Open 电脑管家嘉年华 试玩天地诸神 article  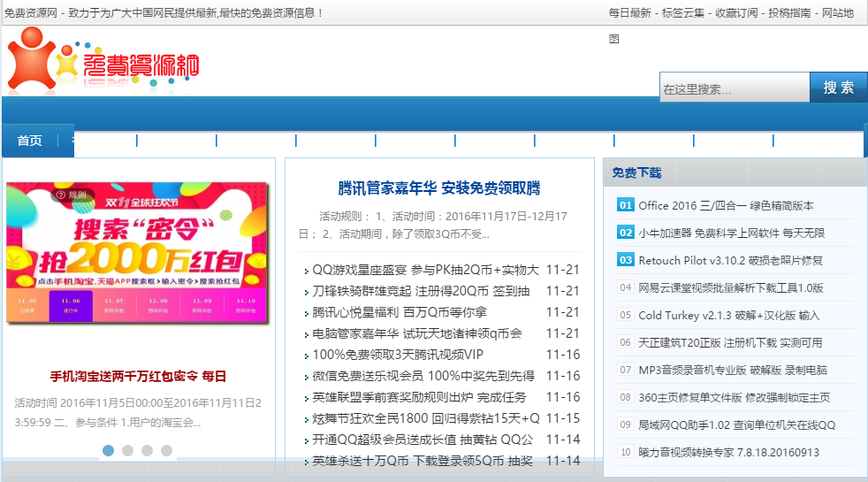tap(417, 333)
